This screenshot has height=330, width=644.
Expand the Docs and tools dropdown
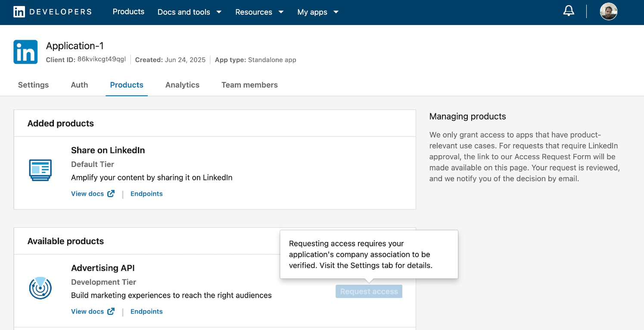tap(189, 12)
